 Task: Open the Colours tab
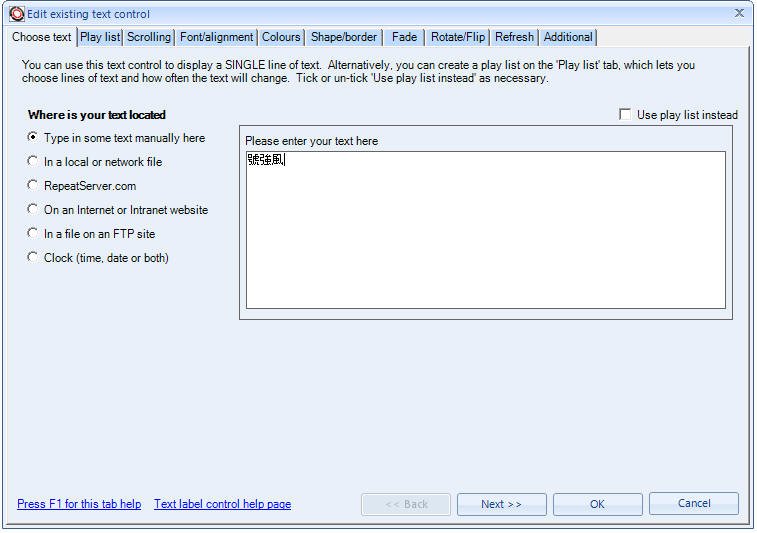[281, 37]
